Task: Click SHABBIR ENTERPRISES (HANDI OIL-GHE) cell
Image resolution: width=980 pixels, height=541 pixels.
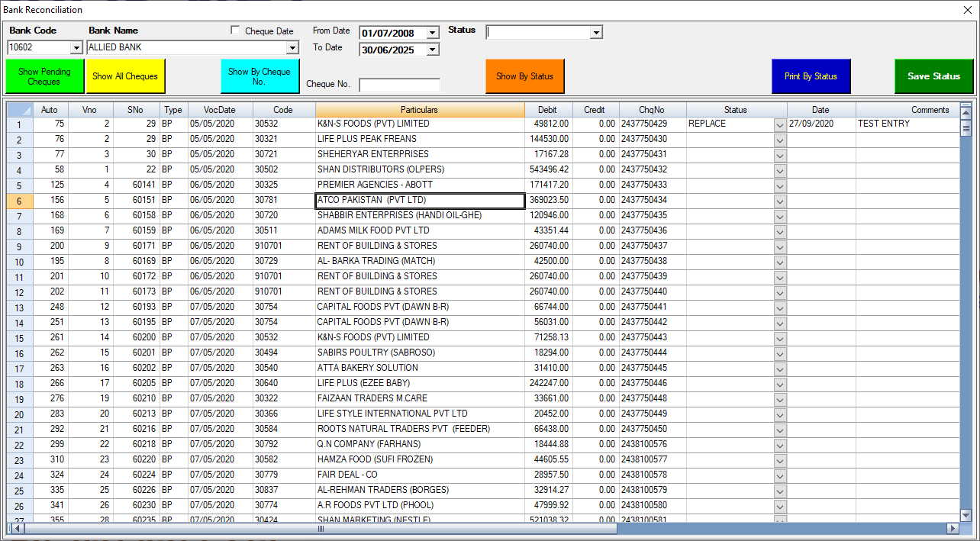Action: tap(420, 215)
